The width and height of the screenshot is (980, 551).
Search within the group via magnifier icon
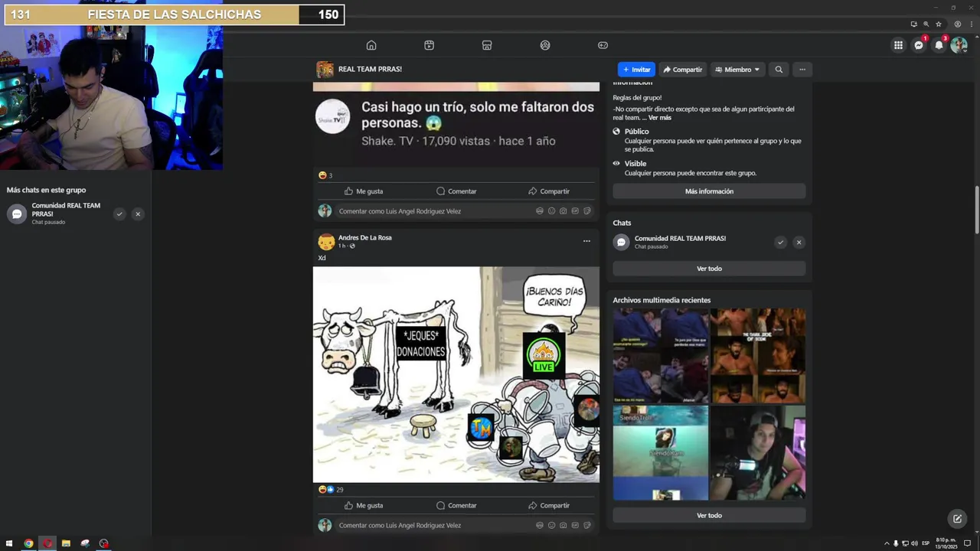click(779, 70)
